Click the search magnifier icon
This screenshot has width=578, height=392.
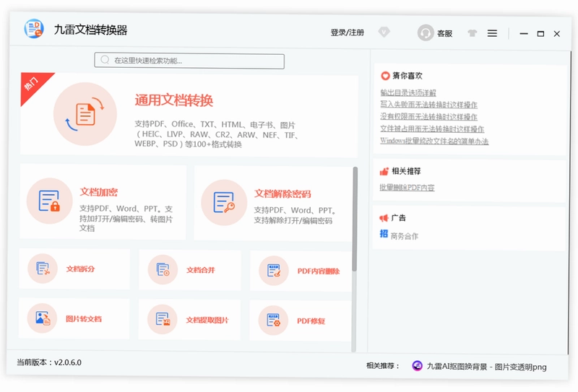[105, 60]
